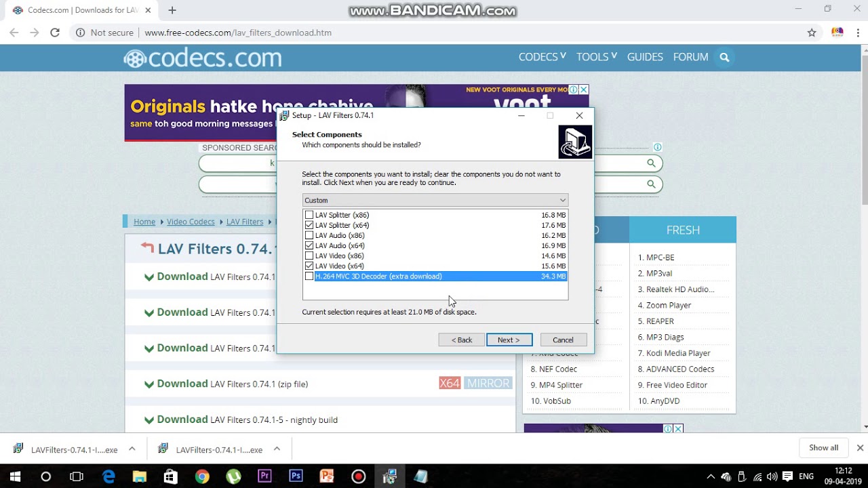Open CODECS menu on site
Image resolution: width=868 pixels, height=488 pixels.
(x=542, y=57)
